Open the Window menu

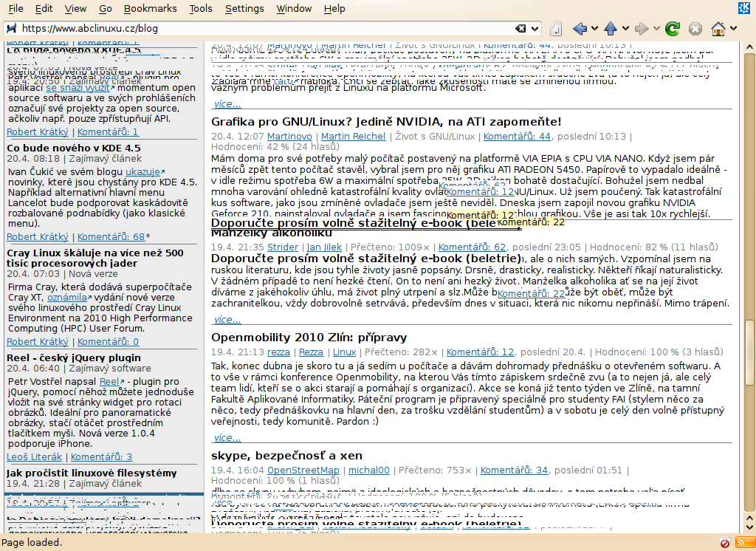(294, 8)
